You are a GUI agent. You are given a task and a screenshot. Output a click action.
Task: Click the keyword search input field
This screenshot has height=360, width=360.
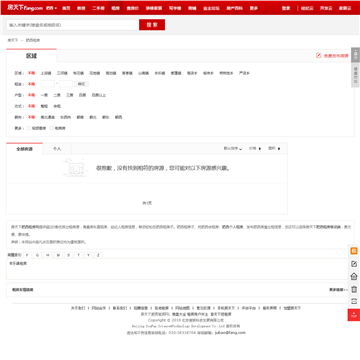[x=73, y=25]
